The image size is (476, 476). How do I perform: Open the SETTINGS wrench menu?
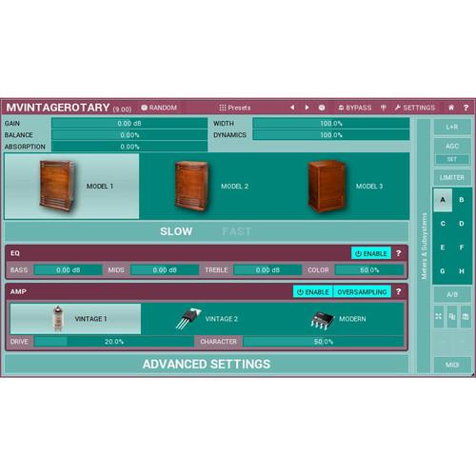tap(415, 108)
